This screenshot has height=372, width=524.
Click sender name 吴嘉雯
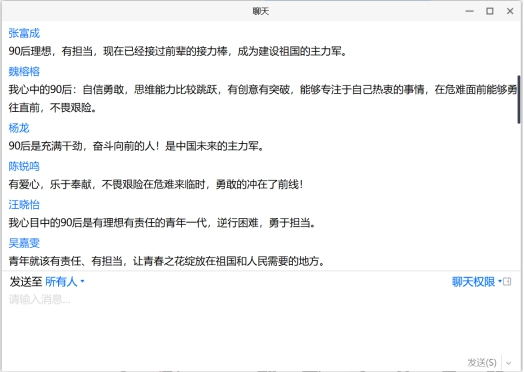point(24,243)
